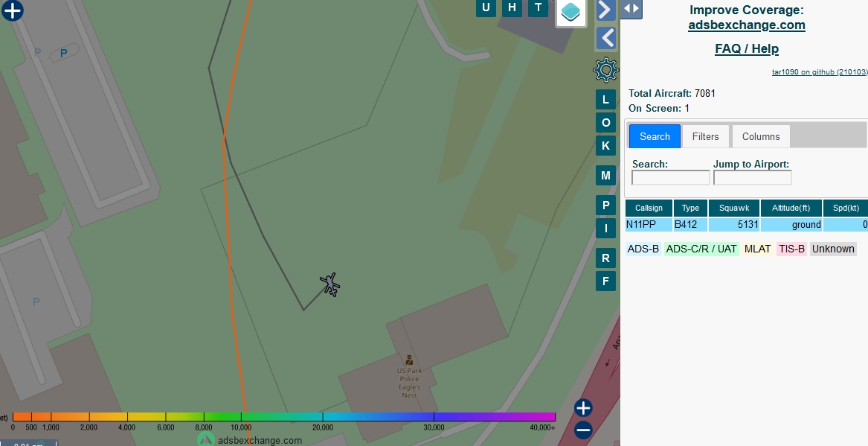Toggle the H map button
The width and height of the screenshot is (868, 446).
pos(512,7)
